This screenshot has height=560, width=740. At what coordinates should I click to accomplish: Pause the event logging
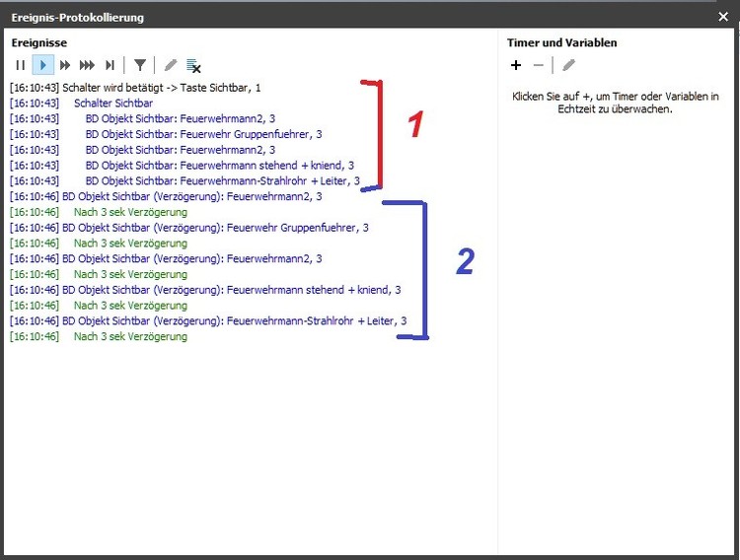[x=21, y=65]
